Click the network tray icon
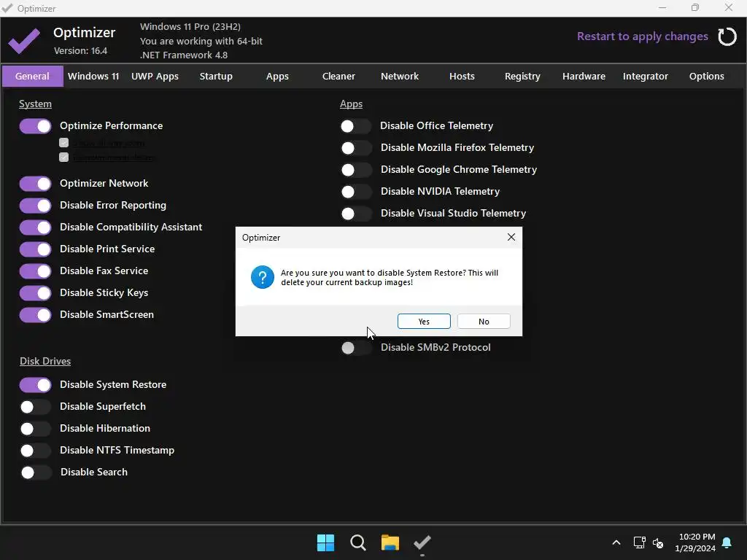Viewport: 747px width, 560px height. click(x=639, y=542)
